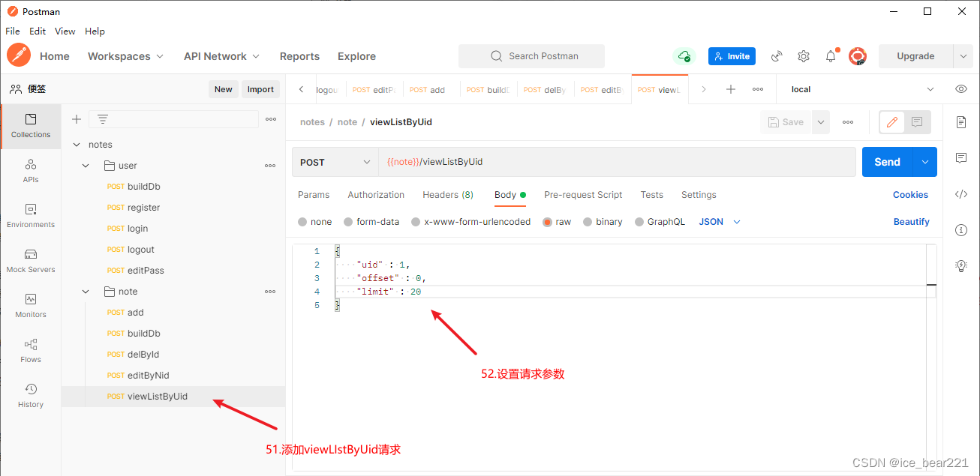The height and width of the screenshot is (476, 980).
Task: Open the JSON format dropdown
Action: tap(720, 222)
